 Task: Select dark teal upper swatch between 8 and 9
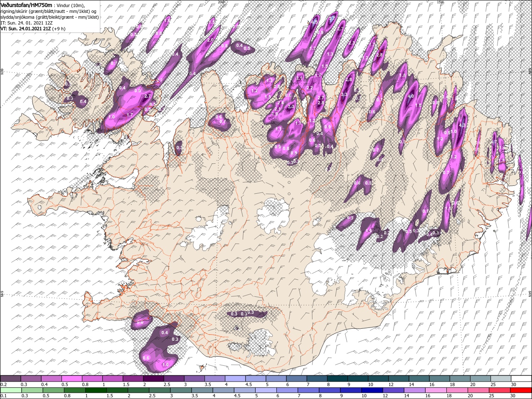337,379
